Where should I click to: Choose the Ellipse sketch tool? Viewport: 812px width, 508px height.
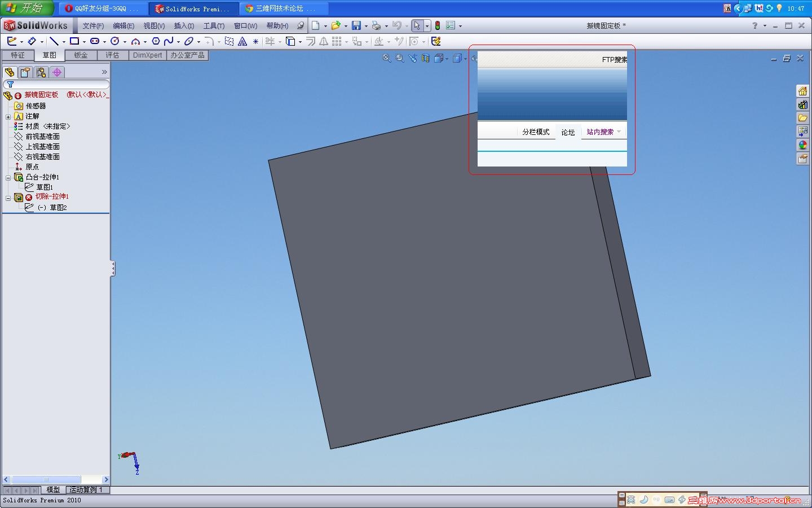coord(189,41)
